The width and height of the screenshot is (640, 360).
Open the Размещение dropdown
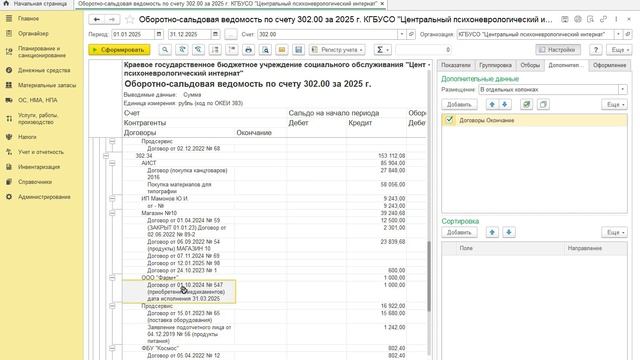click(622, 89)
